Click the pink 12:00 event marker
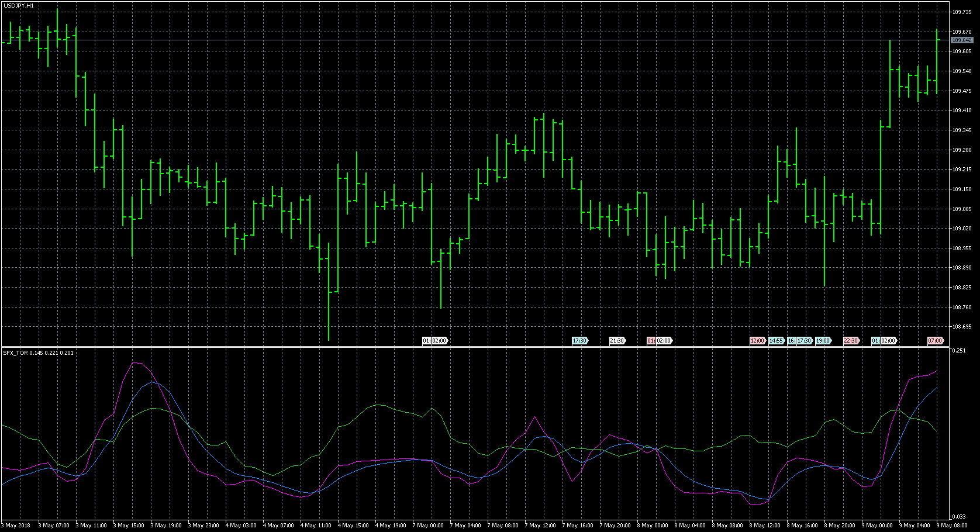 (x=757, y=341)
